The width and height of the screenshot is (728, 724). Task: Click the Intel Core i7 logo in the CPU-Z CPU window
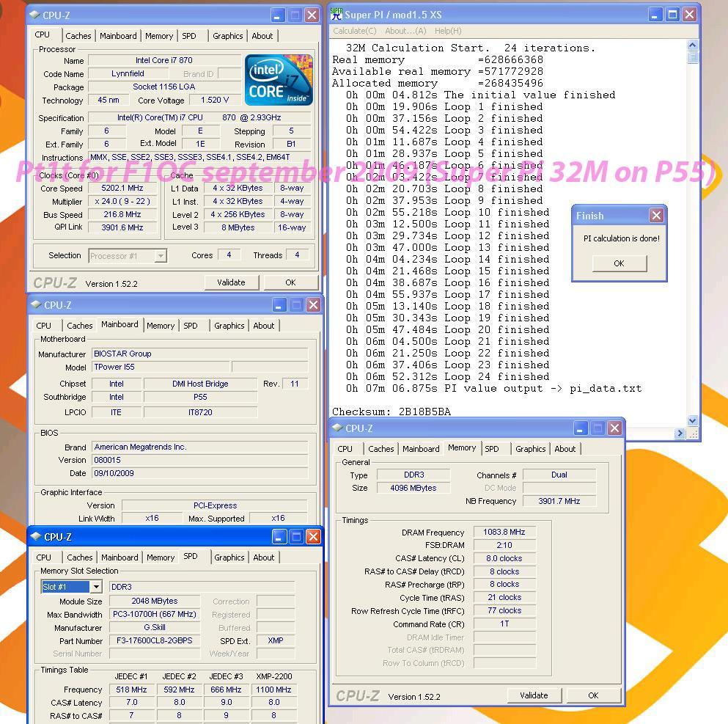279,80
